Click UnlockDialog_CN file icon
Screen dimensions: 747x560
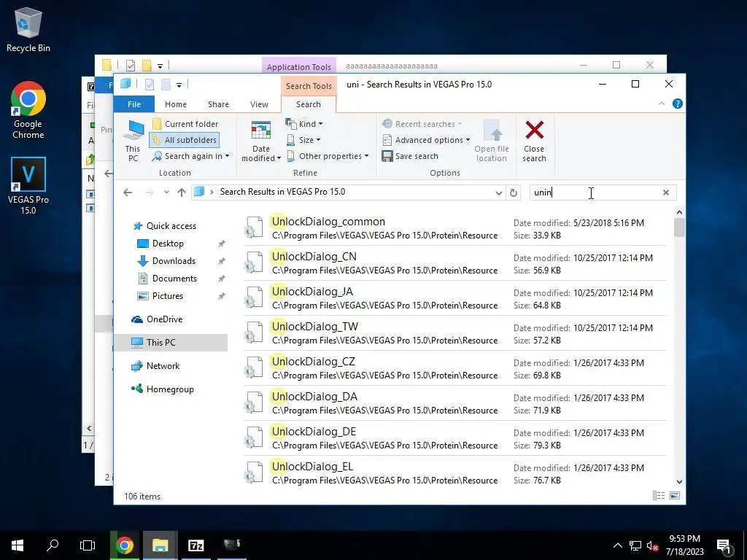[x=253, y=262]
